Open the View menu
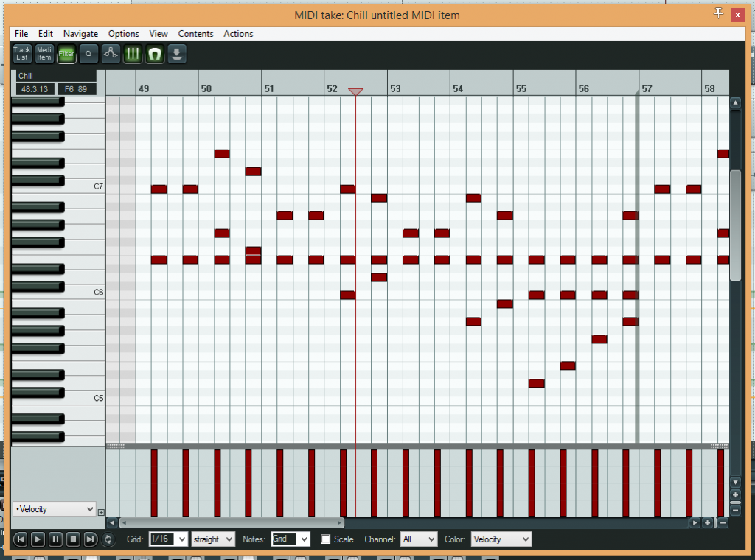Image resolution: width=755 pixels, height=560 pixels. coord(159,34)
